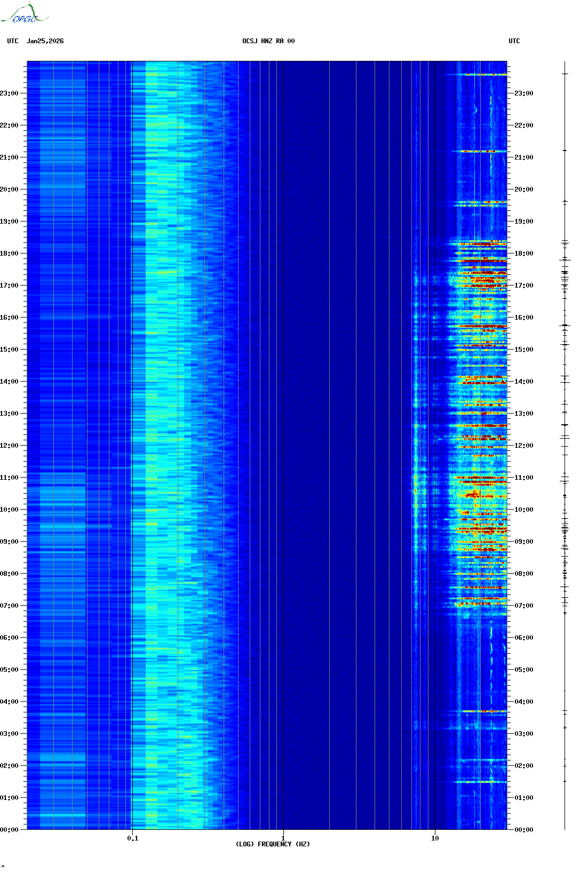Image resolution: width=588 pixels, height=872 pixels.
Task: Click the left 00:00 time label
Action: [9, 830]
